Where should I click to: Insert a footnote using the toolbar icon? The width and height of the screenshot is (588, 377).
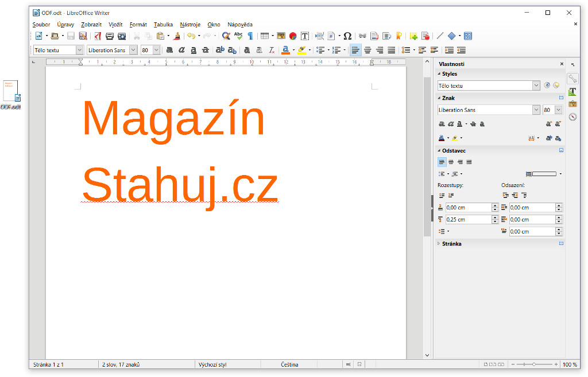coord(374,36)
